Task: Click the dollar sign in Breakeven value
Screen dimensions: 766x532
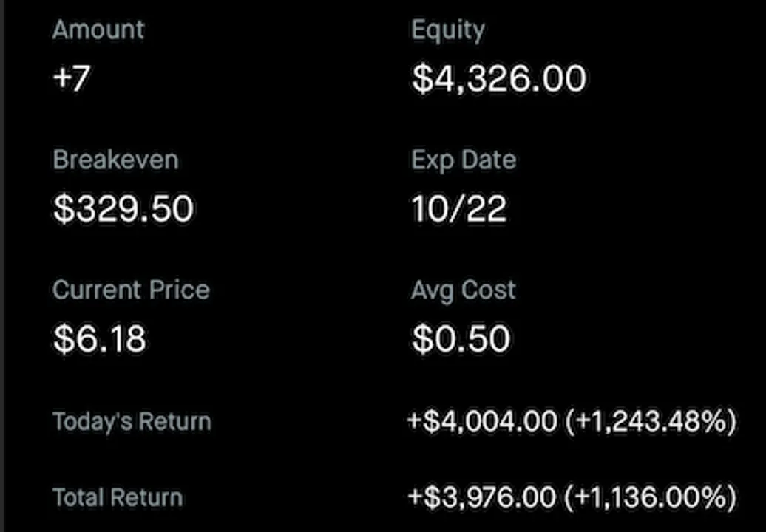Action: 64,209
